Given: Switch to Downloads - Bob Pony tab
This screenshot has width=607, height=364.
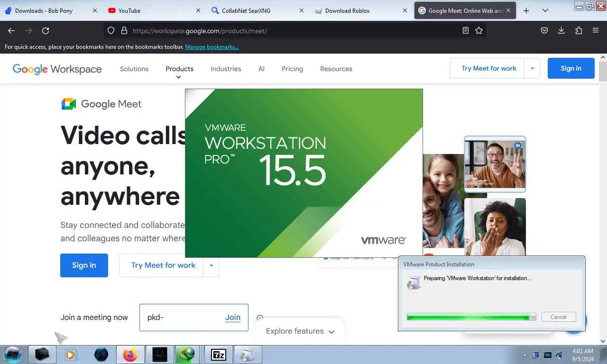Looking at the screenshot, I should click(x=51, y=10).
